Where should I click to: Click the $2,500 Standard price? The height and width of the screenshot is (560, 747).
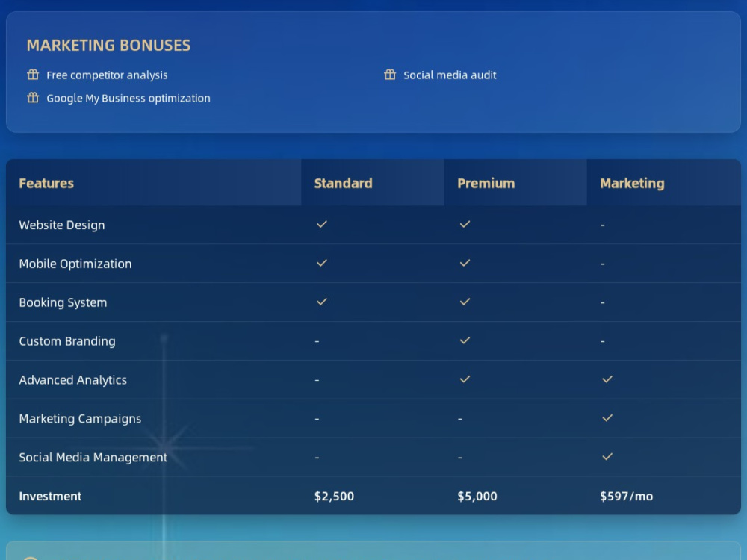(334, 497)
